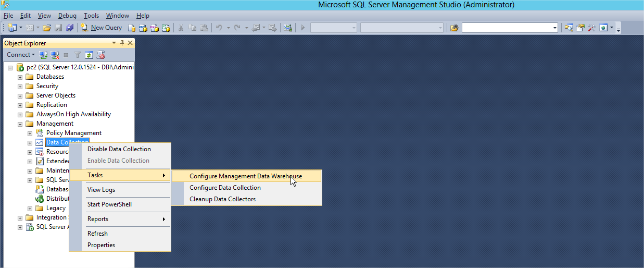Click the Redo arrow icon

[237, 28]
